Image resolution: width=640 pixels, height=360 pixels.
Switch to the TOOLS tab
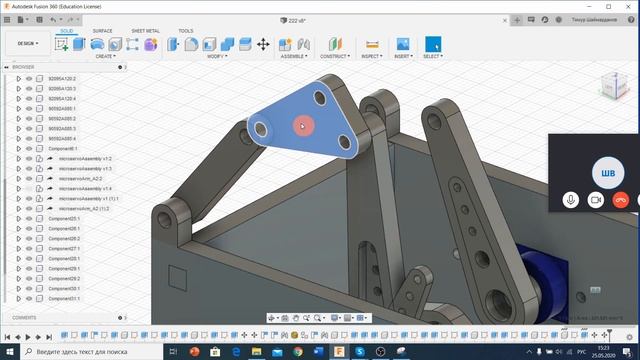click(186, 31)
